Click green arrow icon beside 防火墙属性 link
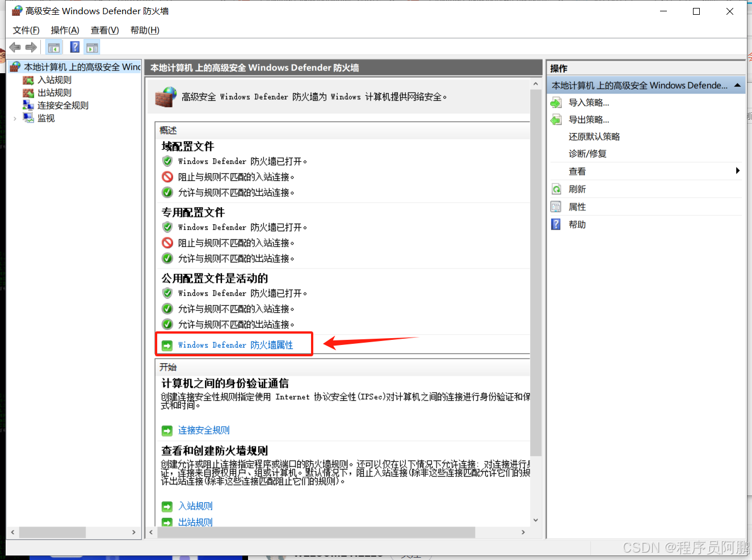 (167, 346)
